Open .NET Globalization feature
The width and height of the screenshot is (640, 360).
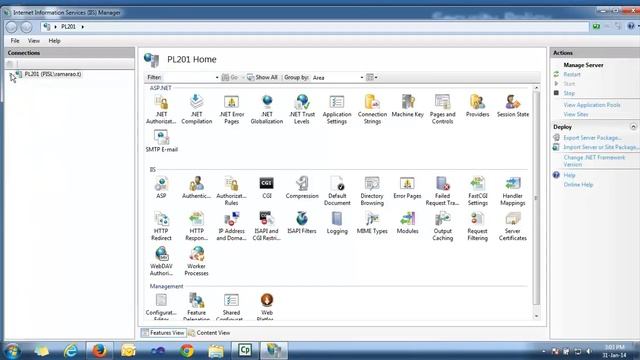click(x=267, y=109)
